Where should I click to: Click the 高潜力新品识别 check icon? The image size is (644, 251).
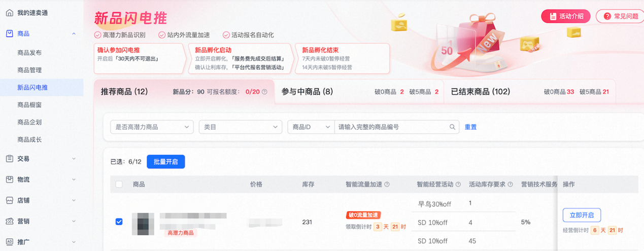pos(97,35)
